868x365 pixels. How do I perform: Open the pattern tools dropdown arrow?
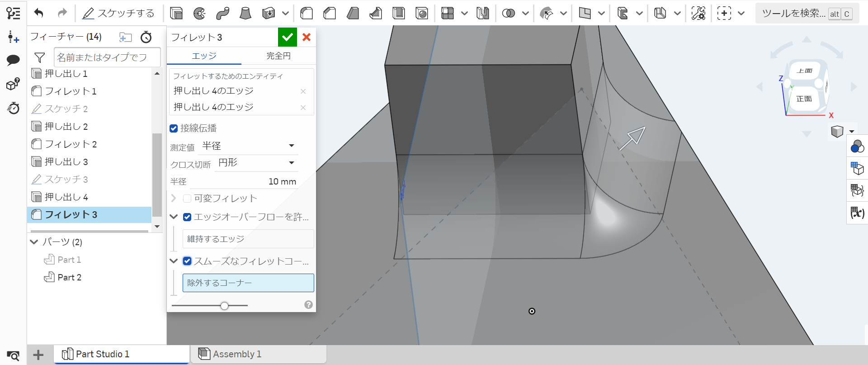click(464, 14)
